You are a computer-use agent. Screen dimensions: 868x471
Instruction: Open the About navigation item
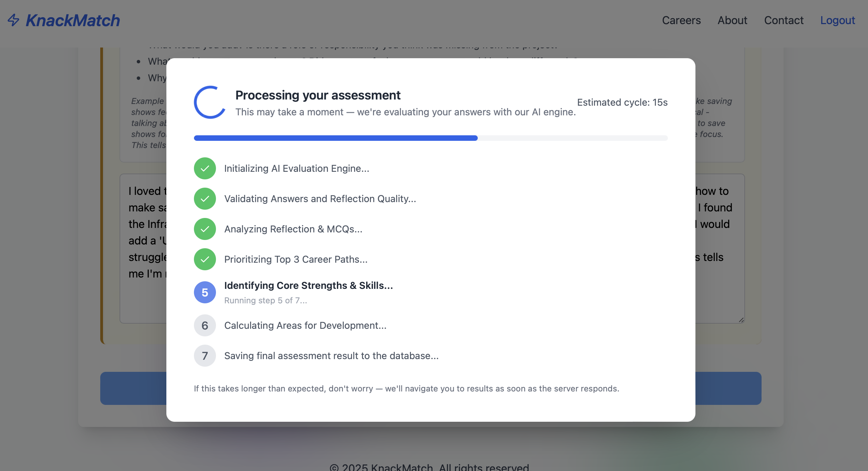[732, 20]
